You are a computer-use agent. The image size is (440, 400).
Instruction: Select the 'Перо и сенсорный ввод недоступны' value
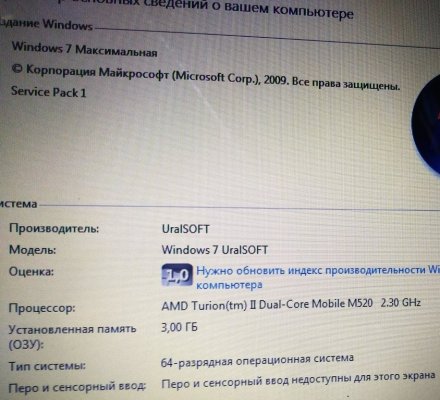[298, 380]
